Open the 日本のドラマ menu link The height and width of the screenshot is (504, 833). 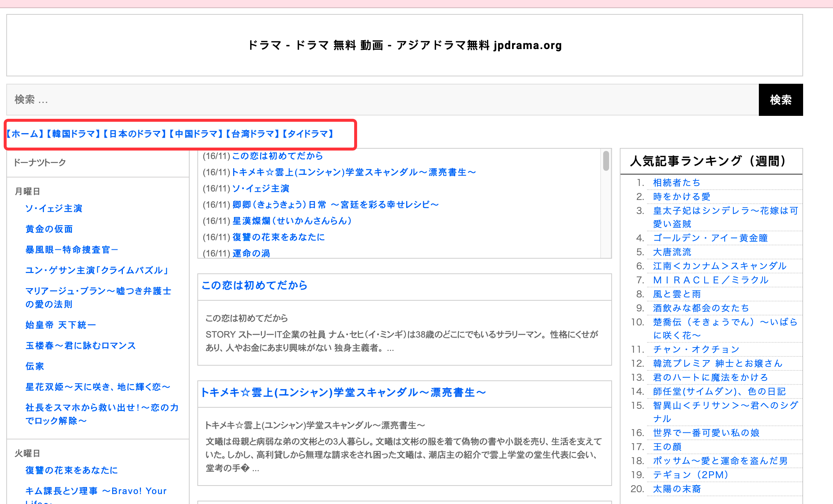[134, 134]
